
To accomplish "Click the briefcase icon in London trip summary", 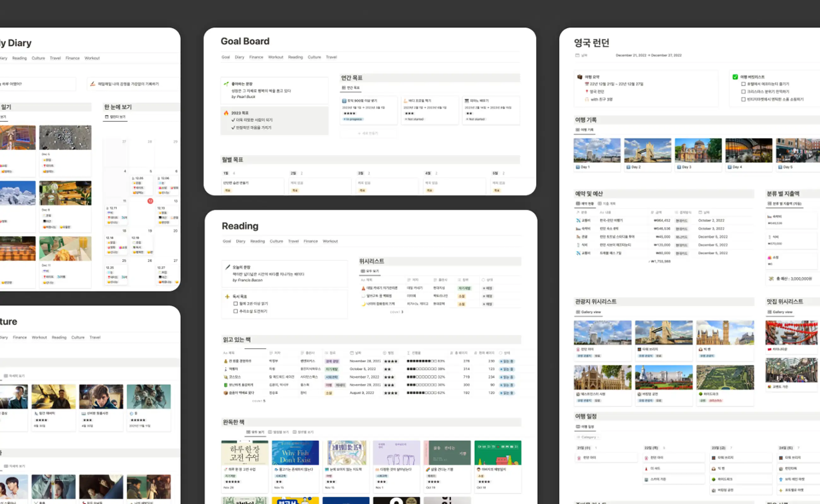I will 580,77.
